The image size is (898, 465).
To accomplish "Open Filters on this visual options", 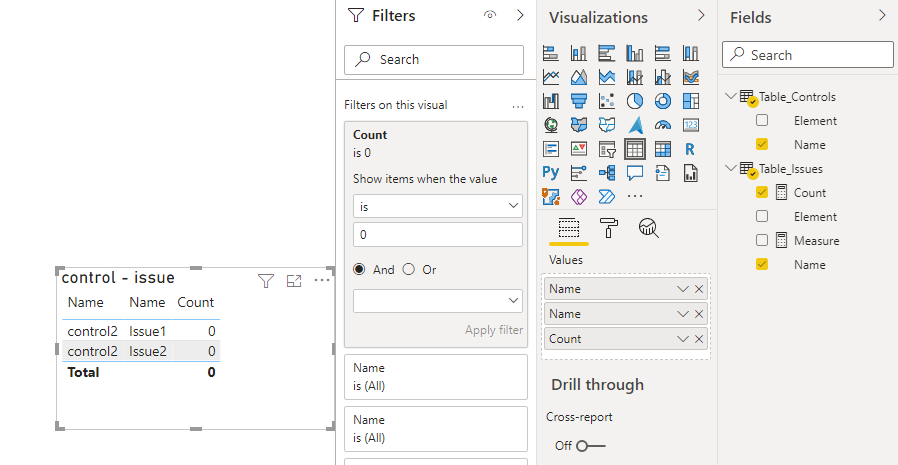I will tap(518, 106).
